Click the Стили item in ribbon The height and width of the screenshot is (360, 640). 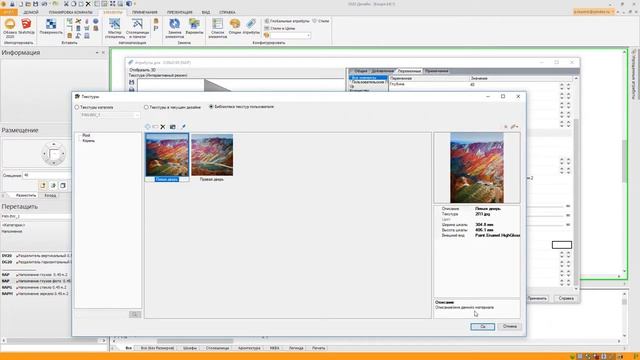point(321,21)
